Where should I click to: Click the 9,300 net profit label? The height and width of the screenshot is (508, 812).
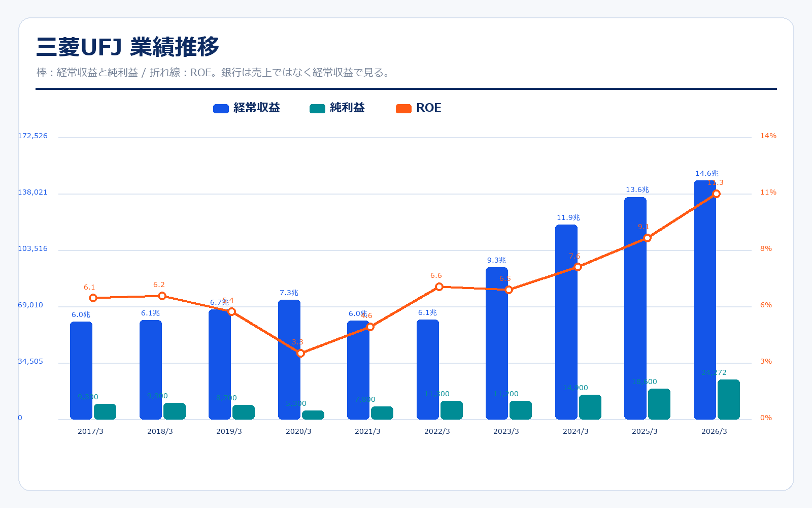[88, 397]
